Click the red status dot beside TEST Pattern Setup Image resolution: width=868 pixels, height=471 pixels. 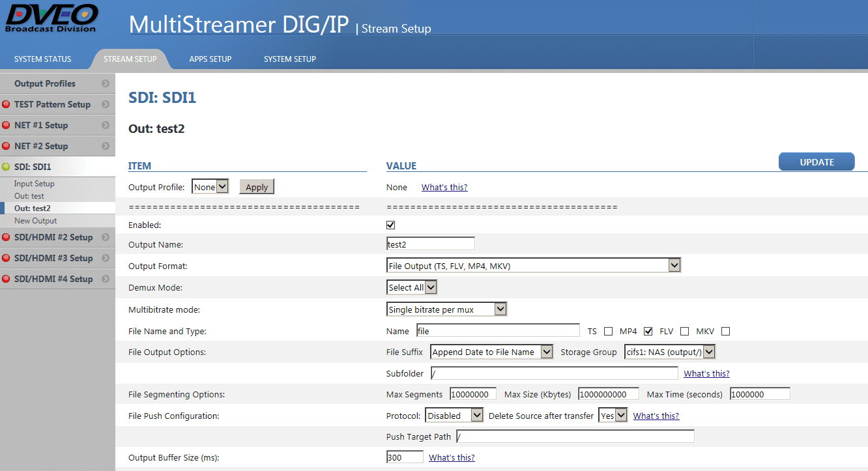[x=6, y=104]
